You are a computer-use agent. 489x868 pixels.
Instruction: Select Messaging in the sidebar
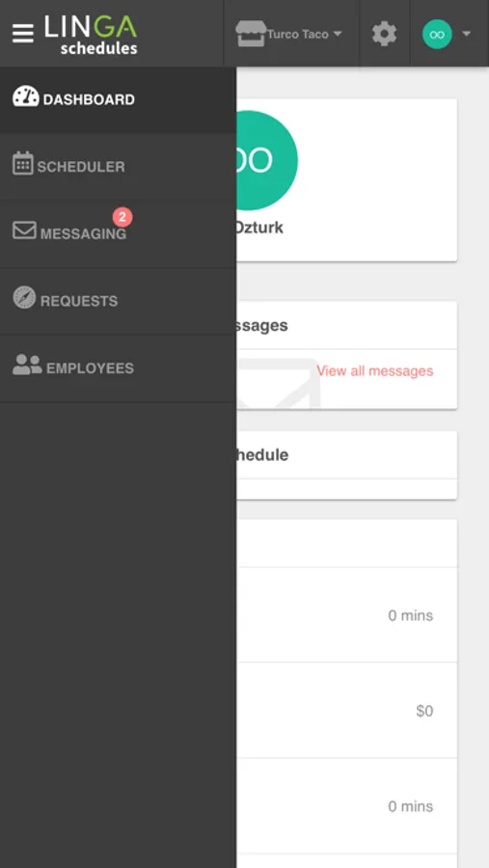pyautogui.click(x=118, y=233)
